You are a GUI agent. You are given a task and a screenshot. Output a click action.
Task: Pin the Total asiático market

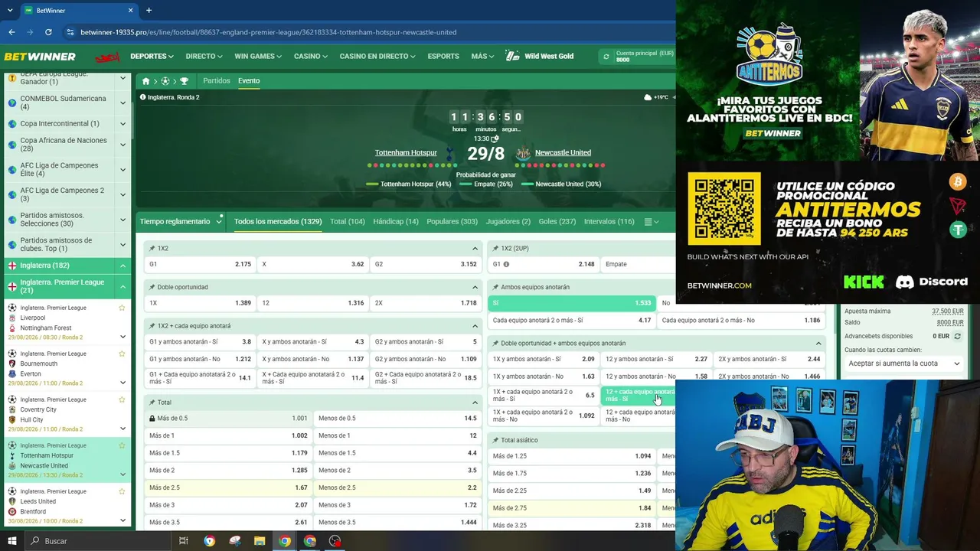495,440
